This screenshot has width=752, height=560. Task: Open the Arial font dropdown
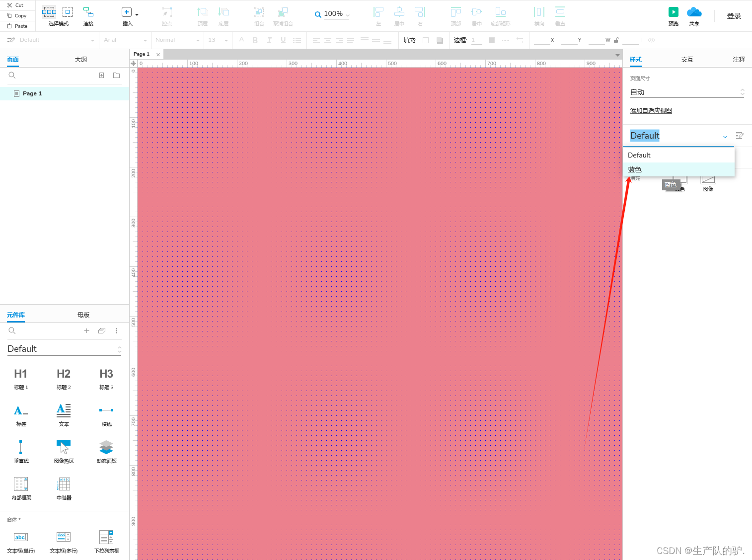(x=125, y=40)
